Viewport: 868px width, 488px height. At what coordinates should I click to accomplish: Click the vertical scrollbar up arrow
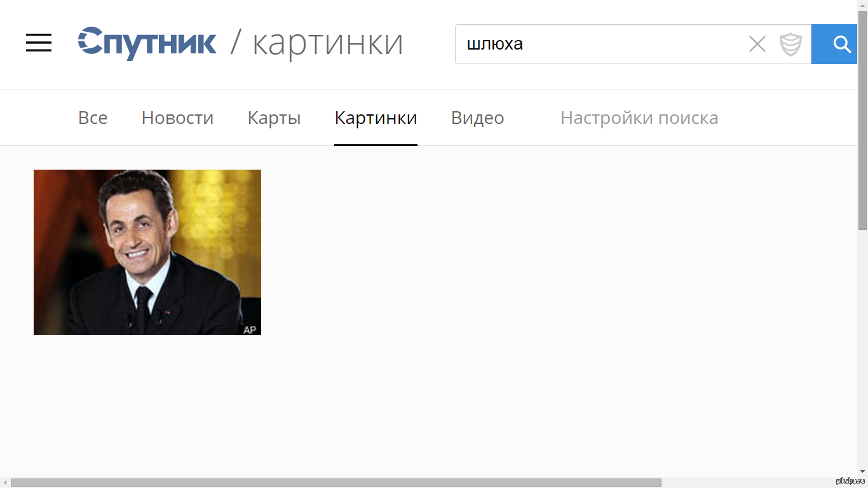click(x=862, y=5)
